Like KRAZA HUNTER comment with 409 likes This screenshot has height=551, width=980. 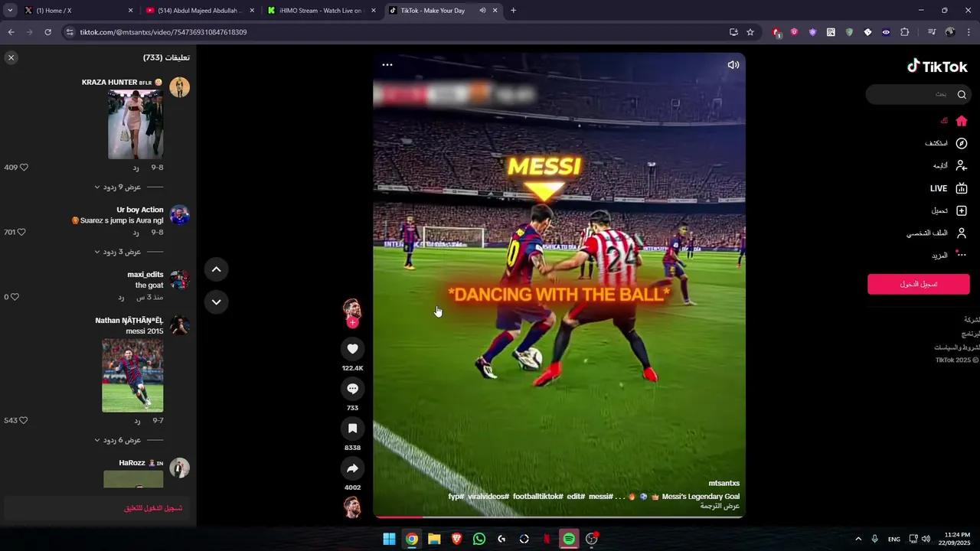tap(23, 168)
